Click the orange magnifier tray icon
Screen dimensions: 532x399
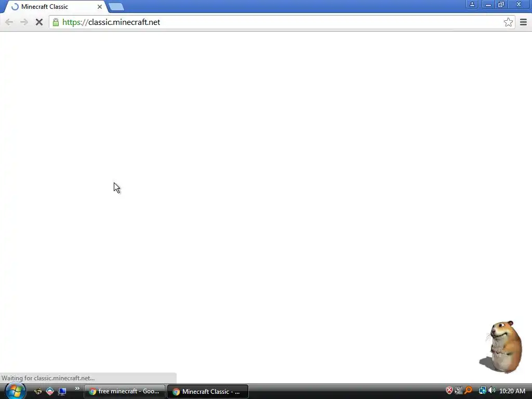[468, 391]
